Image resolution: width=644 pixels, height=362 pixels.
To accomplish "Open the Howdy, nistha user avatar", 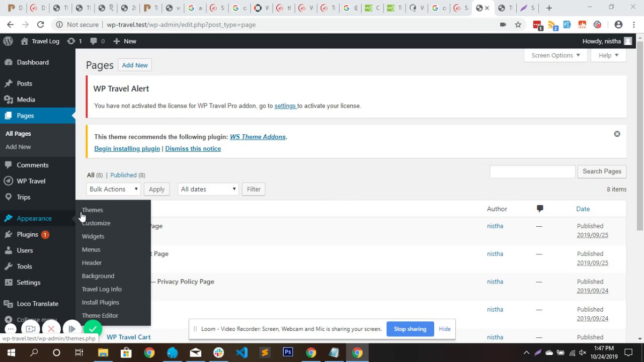I will [627, 41].
